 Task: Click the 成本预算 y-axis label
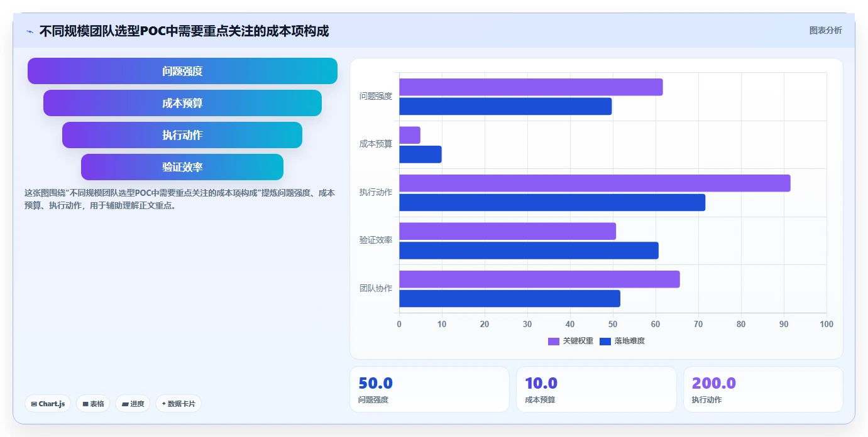[x=376, y=144]
